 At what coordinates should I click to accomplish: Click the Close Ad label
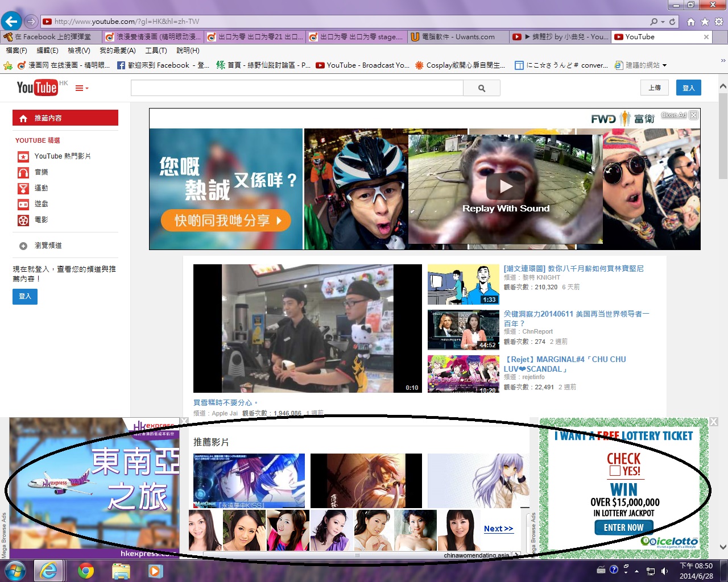(674, 115)
